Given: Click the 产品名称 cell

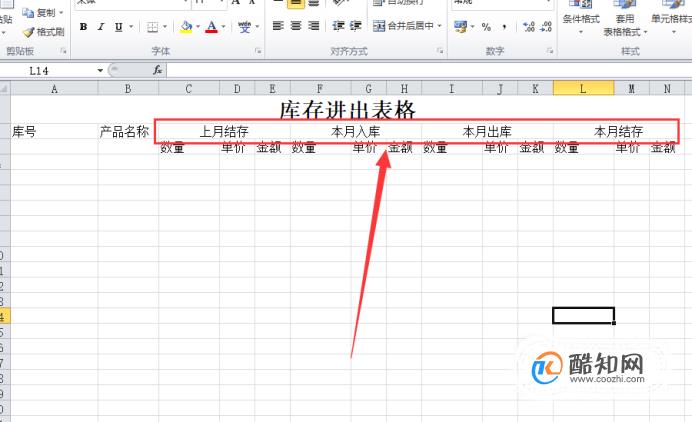Looking at the screenshot, I should tap(128, 132).
